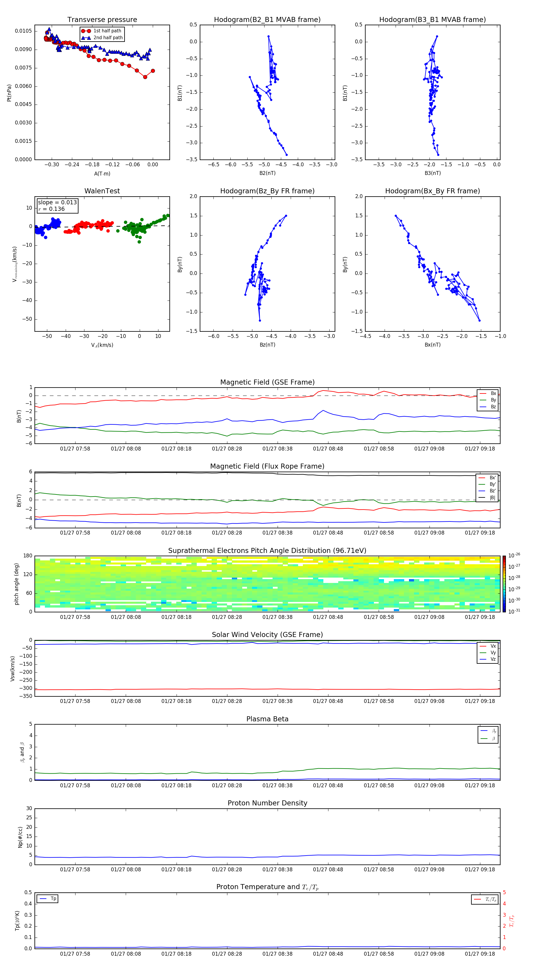Image resolution: width=535 pixels, height=980 pixels.
Task: Click By legend entry in GSE panel
Action: pyautogui.click(x=488, y=400)
